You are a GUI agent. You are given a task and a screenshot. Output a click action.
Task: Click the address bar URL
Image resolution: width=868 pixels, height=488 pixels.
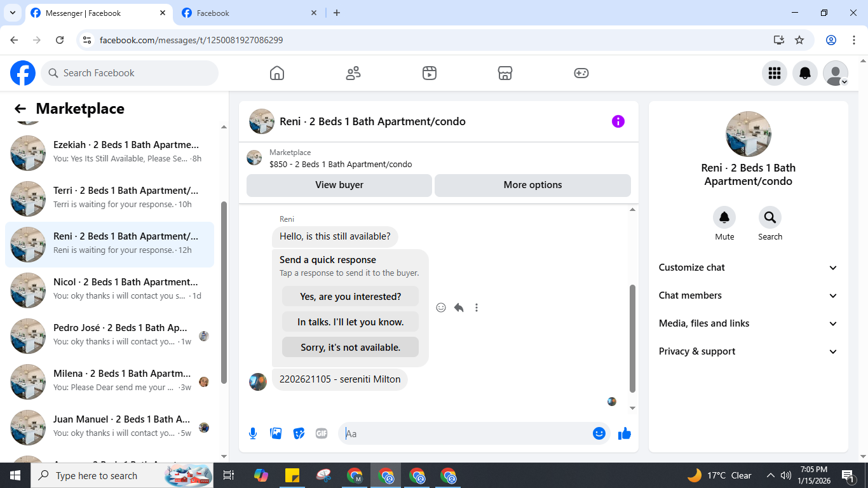pos(191,40)
